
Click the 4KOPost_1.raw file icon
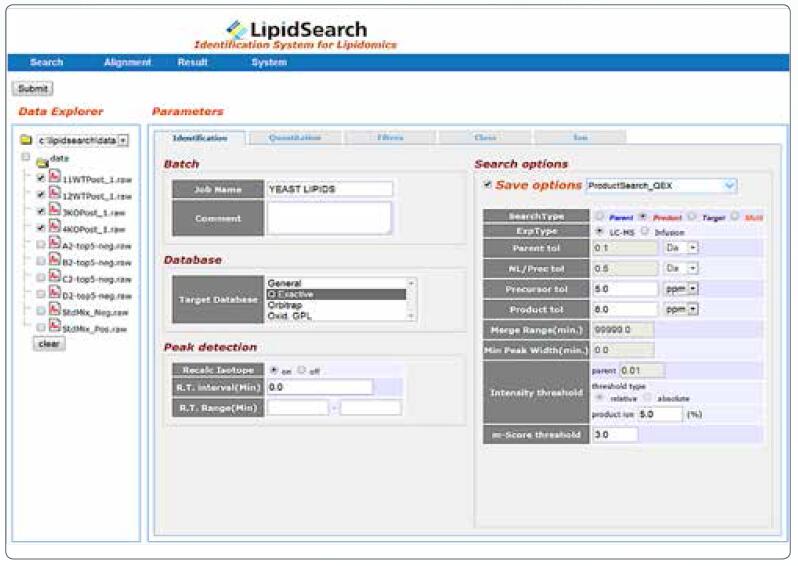[54, 227]
